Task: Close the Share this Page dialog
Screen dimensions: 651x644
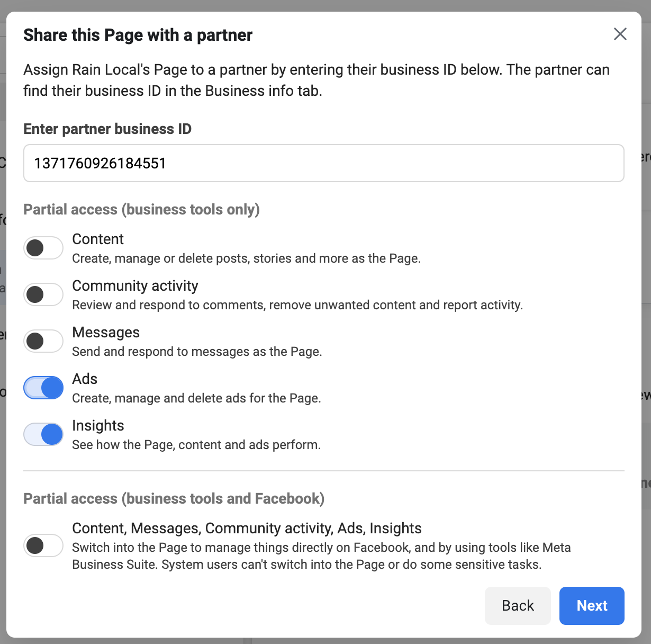Action: pyautogui.click(x=620, y=34)
